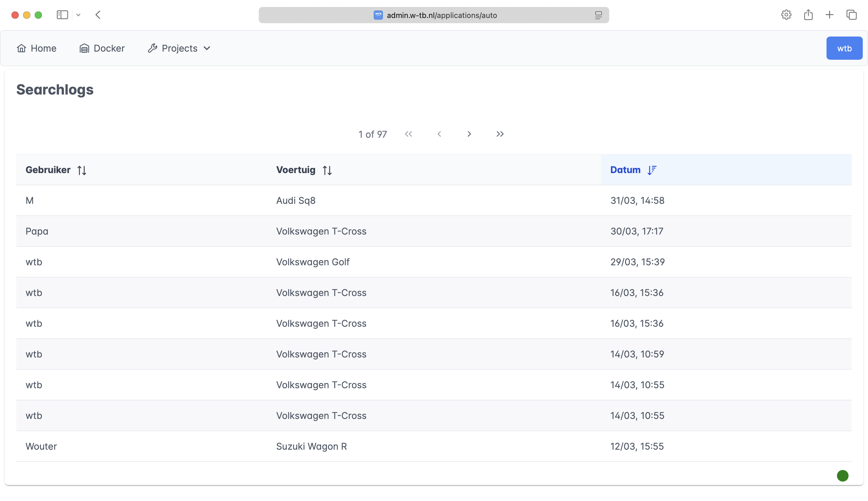The image size is (868, 501).
Task: Go back to the previous page
Action: pos(98,15)
